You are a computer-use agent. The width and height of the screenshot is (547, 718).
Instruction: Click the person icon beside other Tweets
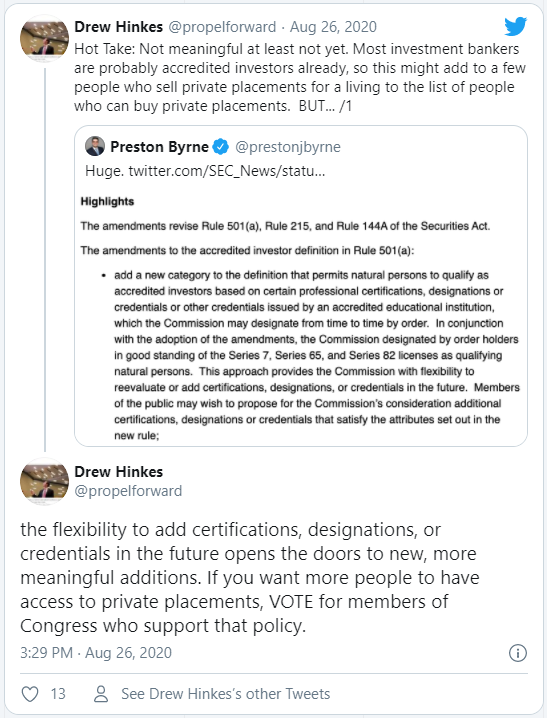pyautogui.click(x=101, y=694)
